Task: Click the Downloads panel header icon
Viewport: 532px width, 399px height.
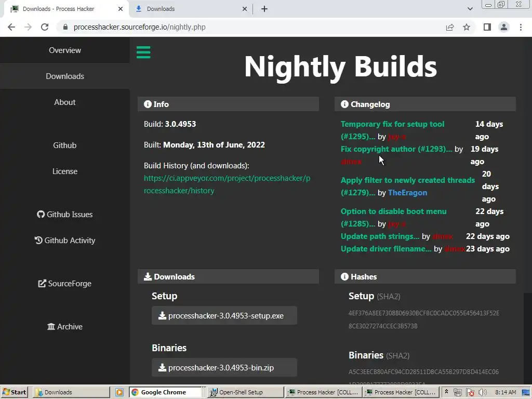Action: [x=148, y=276]
